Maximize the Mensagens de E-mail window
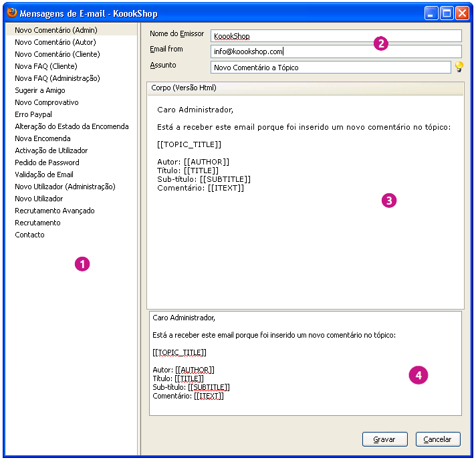476x460 pixels. [447, 13]
